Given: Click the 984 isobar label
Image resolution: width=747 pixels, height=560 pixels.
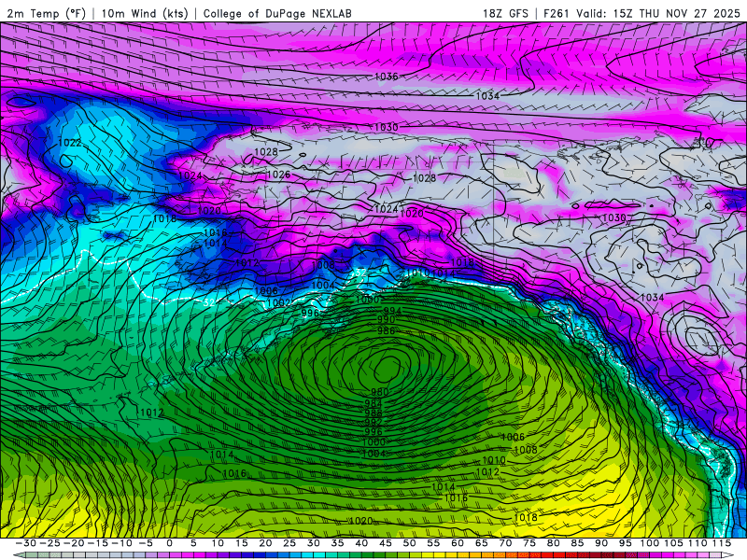Looking at the screenshot, I should tap(373, 403).
